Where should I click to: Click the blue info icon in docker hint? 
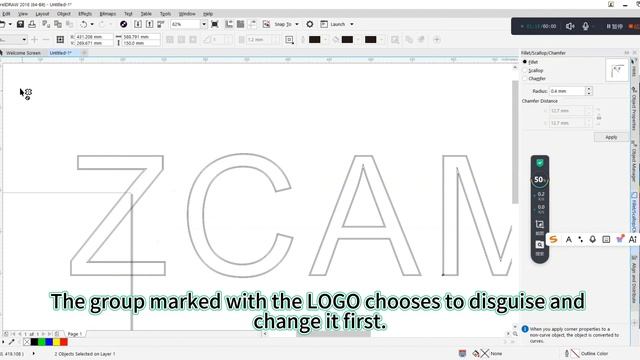525,329
